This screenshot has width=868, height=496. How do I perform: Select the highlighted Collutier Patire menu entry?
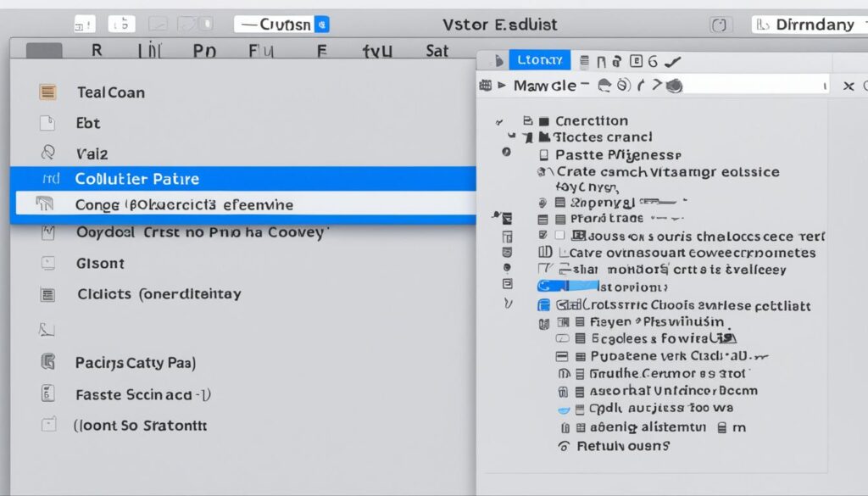pos(243,179)
